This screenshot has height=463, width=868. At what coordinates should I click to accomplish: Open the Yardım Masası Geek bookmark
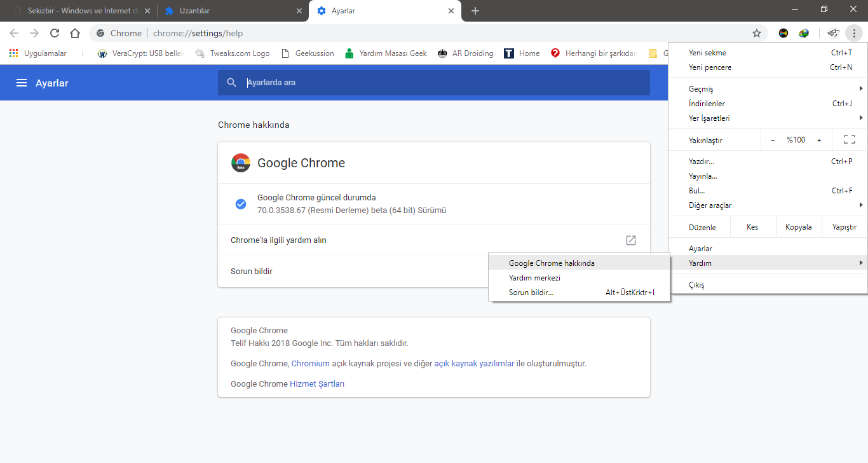point(386,53)
